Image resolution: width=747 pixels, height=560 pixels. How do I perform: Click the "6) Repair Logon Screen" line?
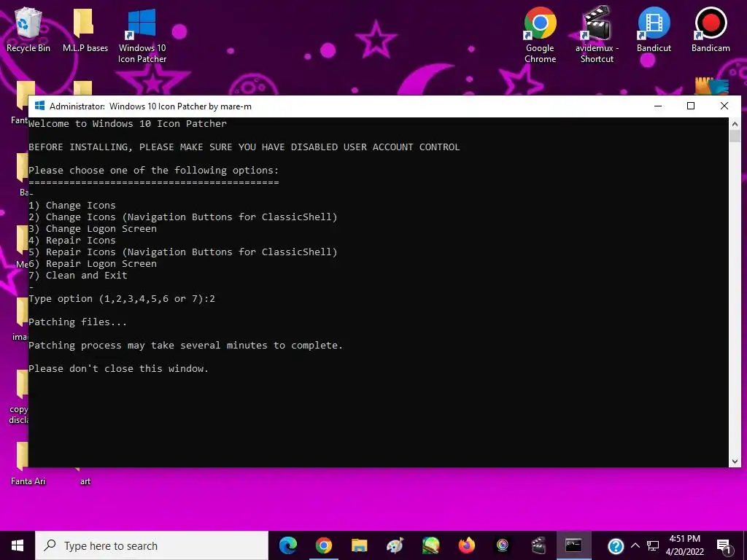point(93,264)
